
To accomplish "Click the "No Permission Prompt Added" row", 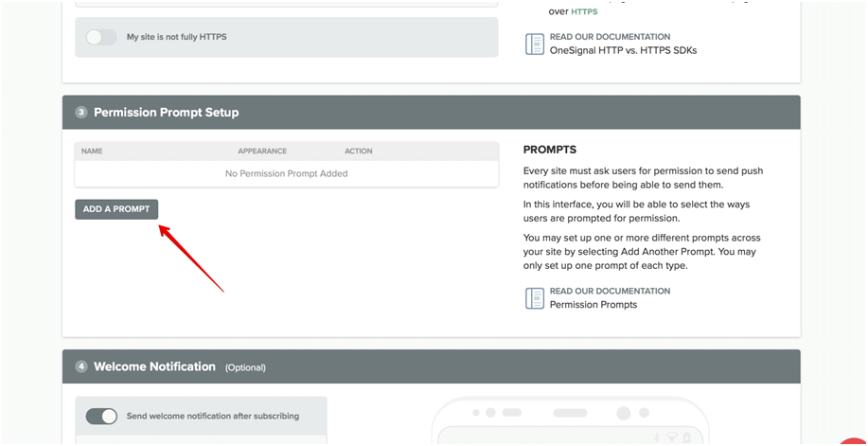I will (286, 173).
